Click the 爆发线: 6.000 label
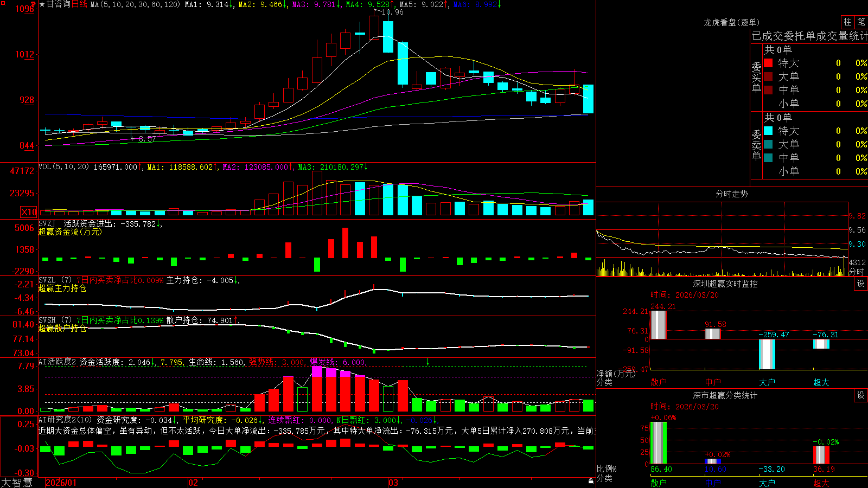Screen dimensions: 868x488 [337, 362]
